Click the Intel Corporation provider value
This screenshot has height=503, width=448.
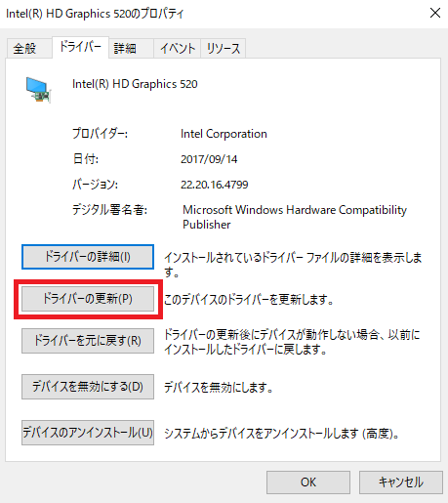224,134
